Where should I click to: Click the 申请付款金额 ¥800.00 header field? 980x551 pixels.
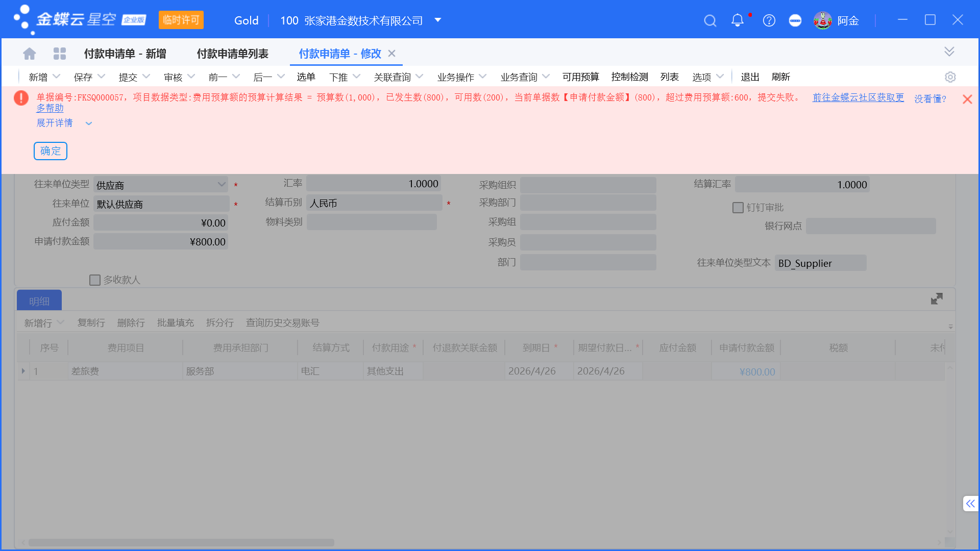[x=161, y=242]
